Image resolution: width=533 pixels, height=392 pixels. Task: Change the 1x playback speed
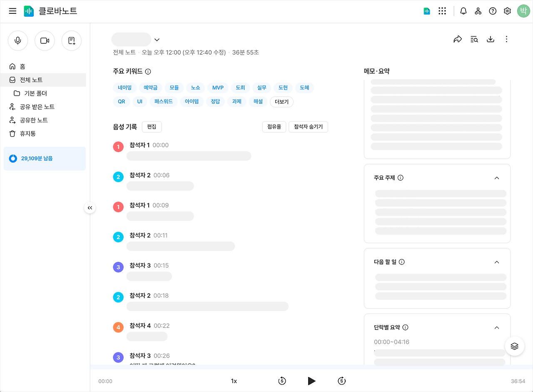[234, 381]
